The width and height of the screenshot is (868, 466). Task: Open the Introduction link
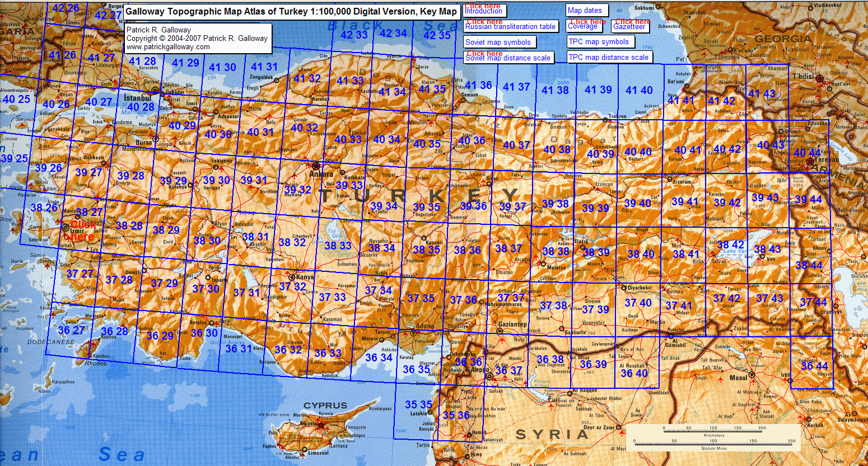tap(484, 11)
